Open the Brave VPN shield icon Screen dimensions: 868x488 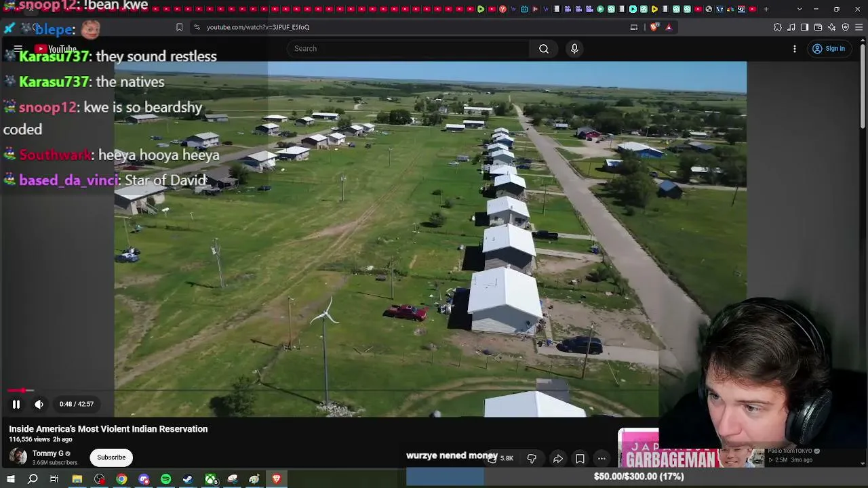[846, 27]
